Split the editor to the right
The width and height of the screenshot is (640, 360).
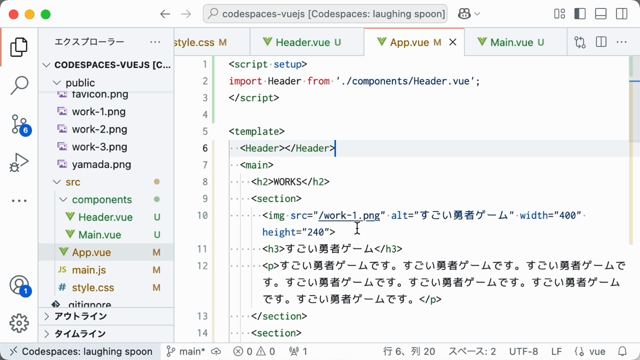tap(601, 42)
